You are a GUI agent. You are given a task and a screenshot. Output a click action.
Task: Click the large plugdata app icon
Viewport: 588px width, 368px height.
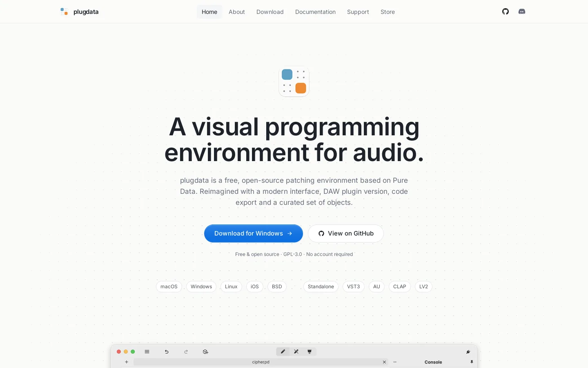294,81
